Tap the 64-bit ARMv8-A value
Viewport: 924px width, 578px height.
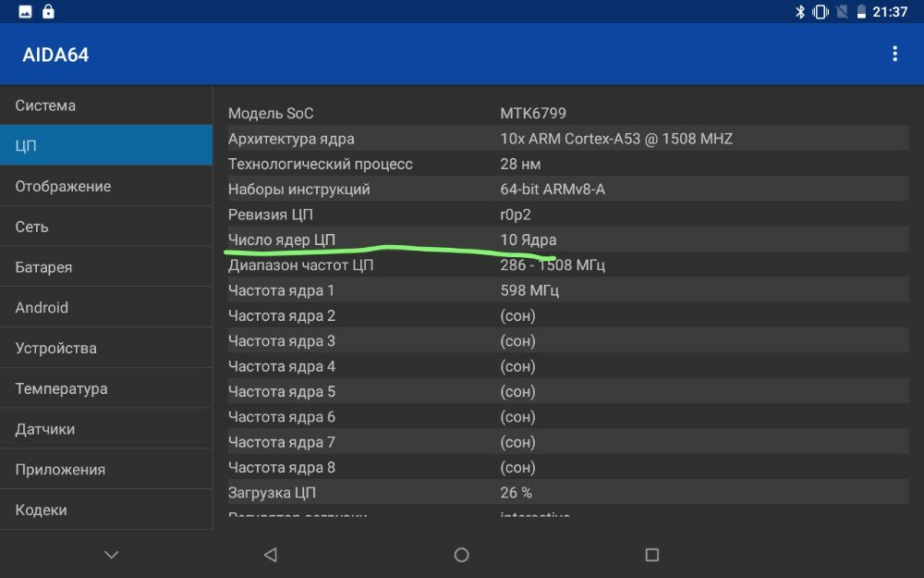pos(553,190)
